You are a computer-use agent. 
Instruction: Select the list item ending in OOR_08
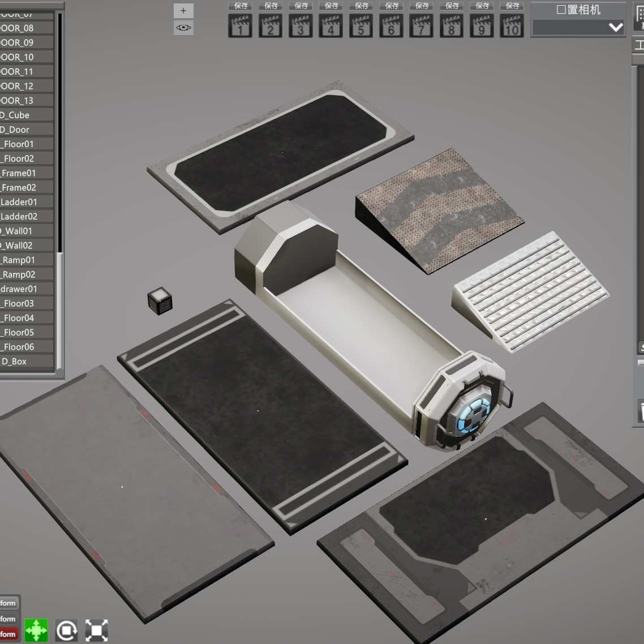pyautogui.click(x=27, y=28)
